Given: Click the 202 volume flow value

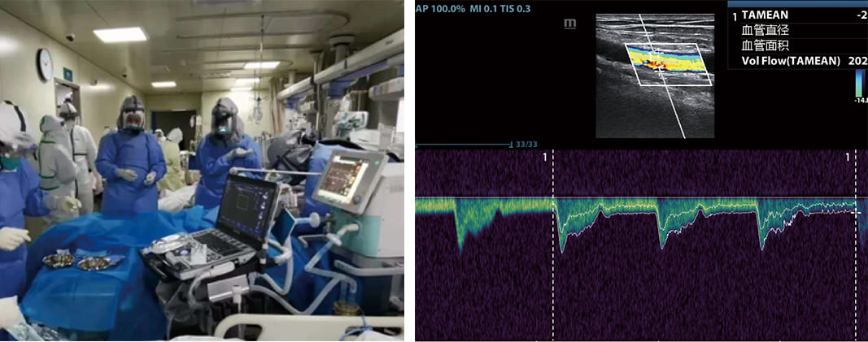Looking at the screenshot, I should tap(857, 61).
